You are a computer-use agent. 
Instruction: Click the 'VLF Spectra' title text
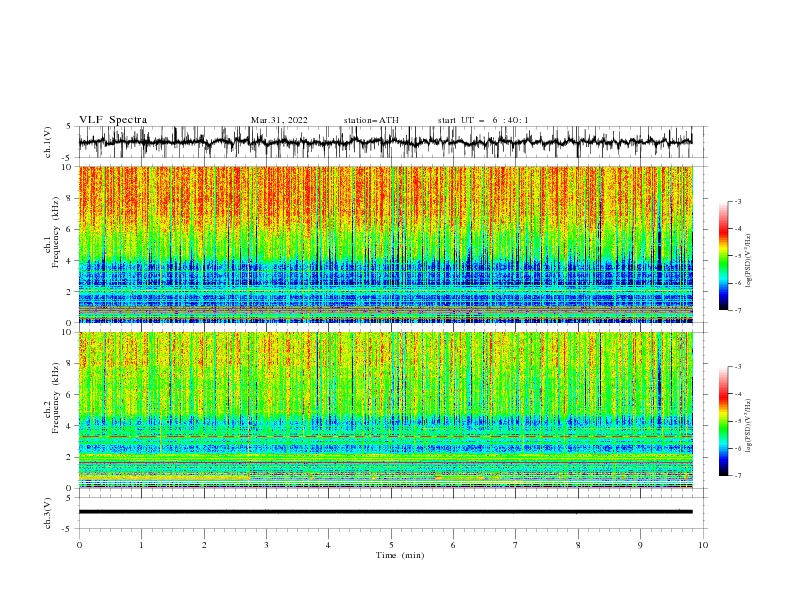coord(113,120)
